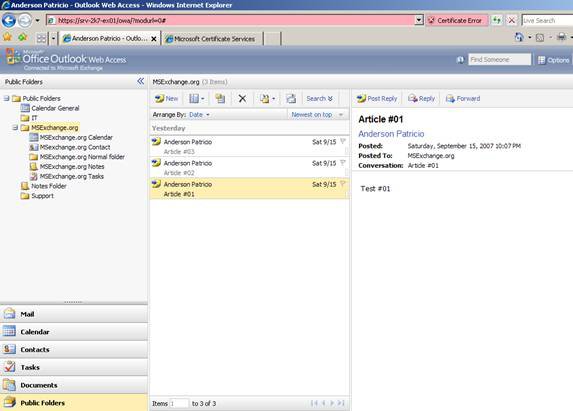Viewport: 573px width, 411px height.
Task: Toggle the flag on the Article #02 message
Action: click(x=343, y=162)
